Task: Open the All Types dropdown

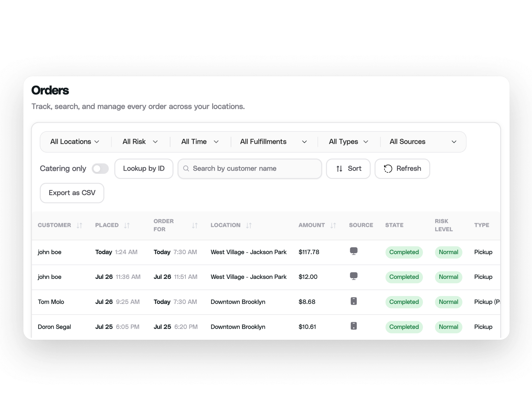Action: 348,142
